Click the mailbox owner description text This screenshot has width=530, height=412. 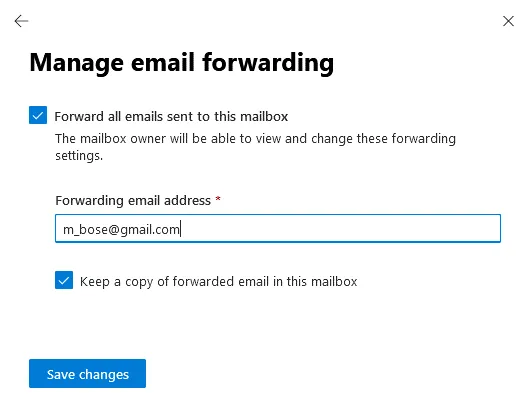coord(255,147)
